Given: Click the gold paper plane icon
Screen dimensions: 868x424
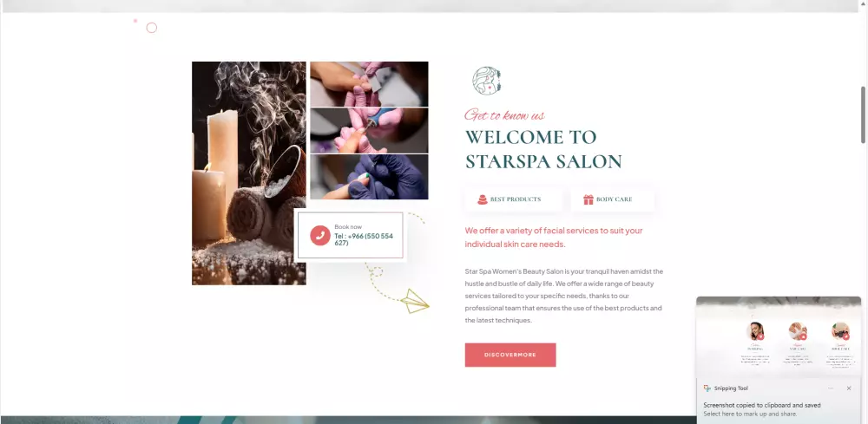Looking at the screenshot, I should tap(415, 301).
